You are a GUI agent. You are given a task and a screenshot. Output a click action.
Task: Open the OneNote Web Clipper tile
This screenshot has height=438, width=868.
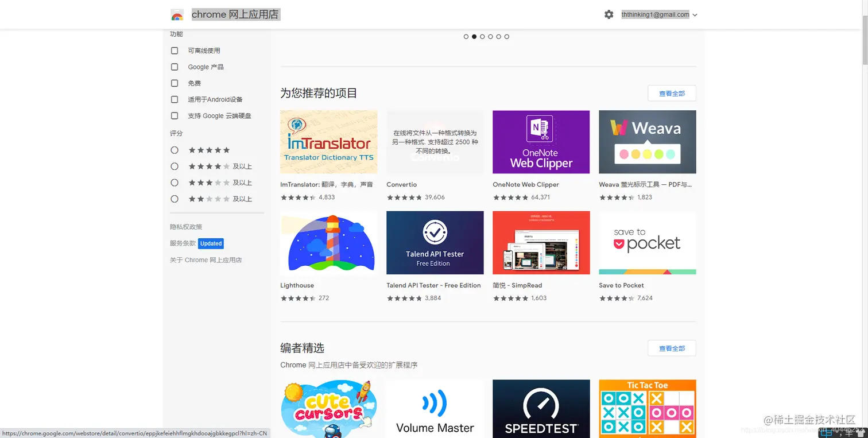coord(541,141)
